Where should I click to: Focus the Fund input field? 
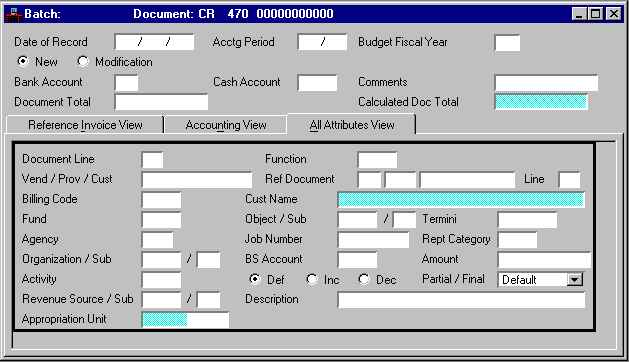[x=161, y=220]
